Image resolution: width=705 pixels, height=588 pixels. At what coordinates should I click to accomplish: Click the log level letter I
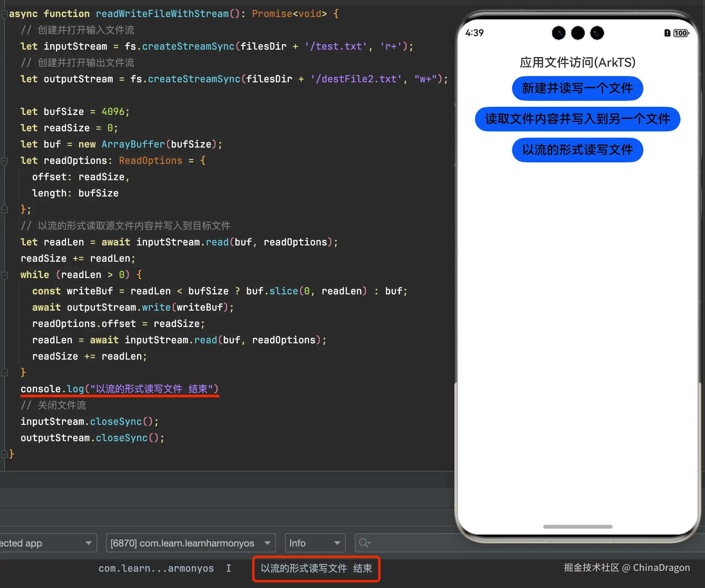click(229, 568)
